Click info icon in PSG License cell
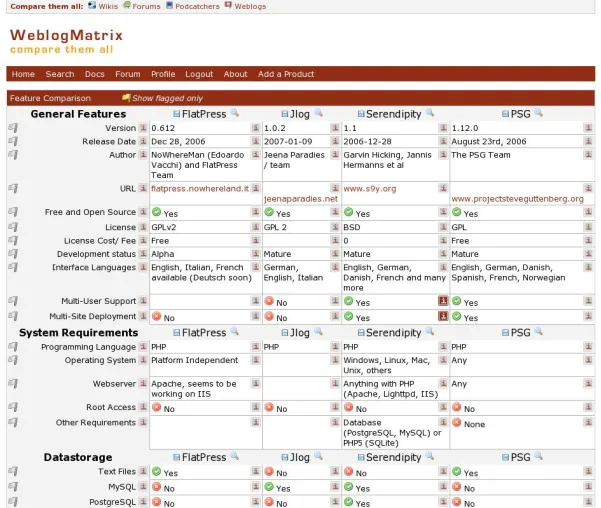This screenshot has height=508, width=601. (x=588, y=227)
